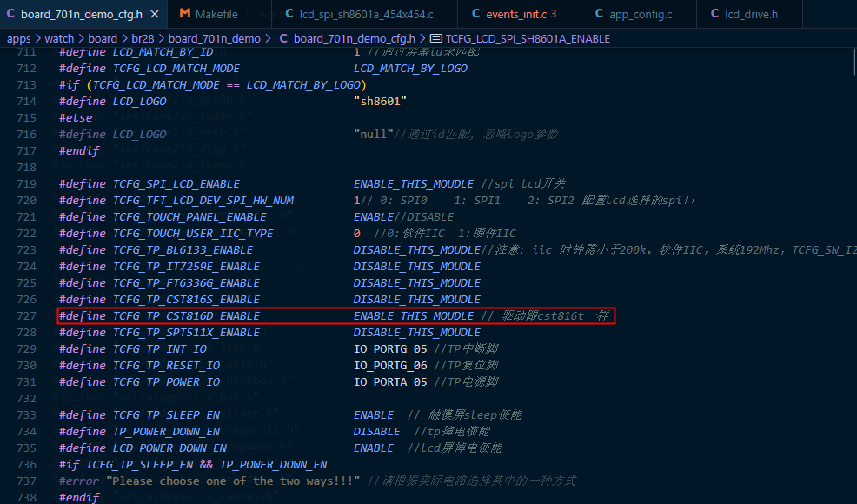The width and height of the screenshot is (857, 504).
Task: Click the value IO_PORTG_05
Action: tap(390, 348)
